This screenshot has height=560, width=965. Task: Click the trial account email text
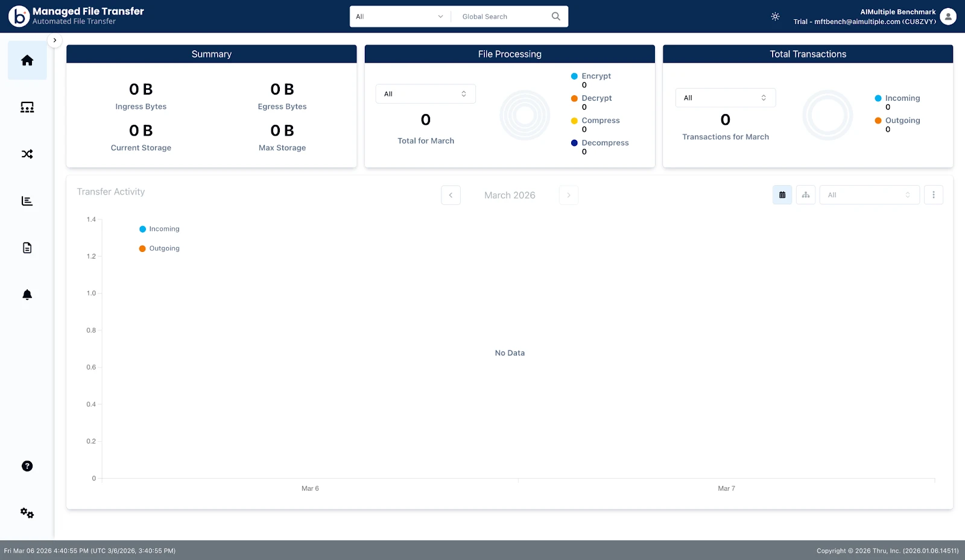coord(865,22)
